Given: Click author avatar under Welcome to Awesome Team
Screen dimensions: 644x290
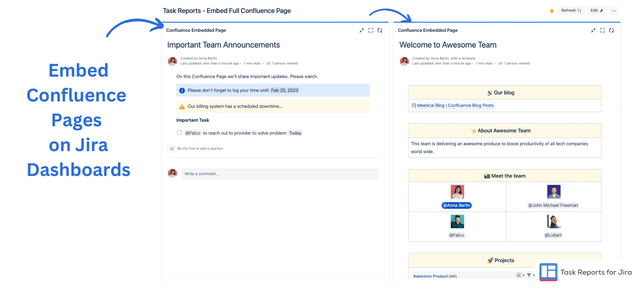Looking at the screenshot, I should point(405,61).
